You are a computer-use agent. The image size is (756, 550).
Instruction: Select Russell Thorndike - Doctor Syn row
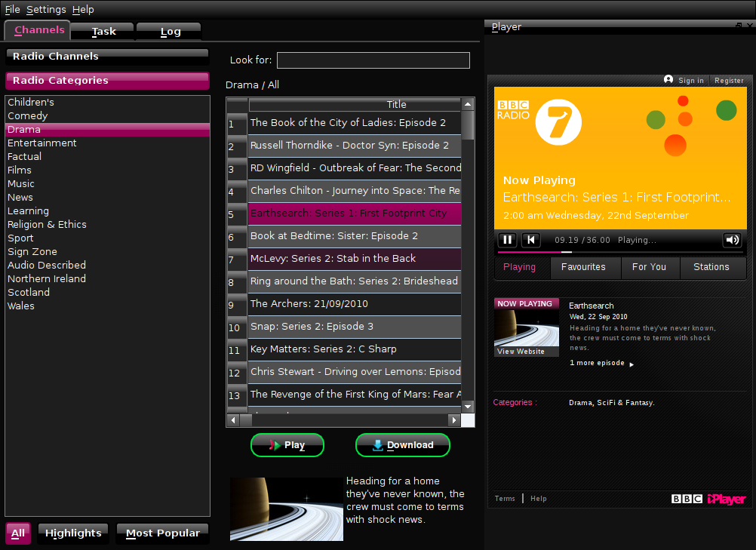[x=355, y=146]
